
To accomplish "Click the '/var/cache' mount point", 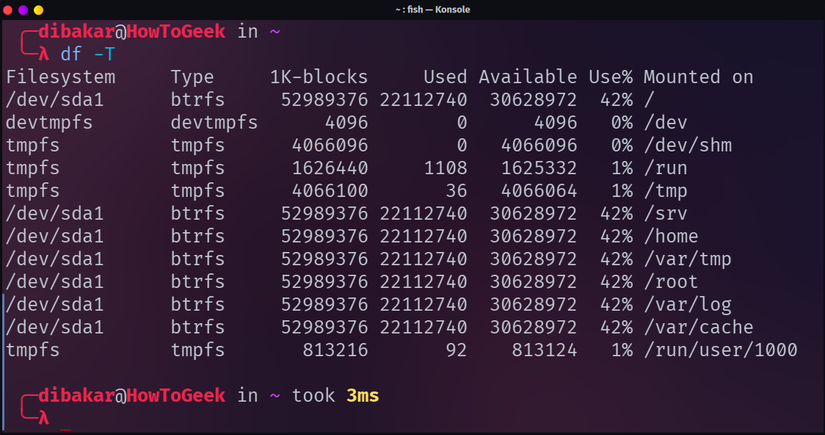I will click(698, 327).
